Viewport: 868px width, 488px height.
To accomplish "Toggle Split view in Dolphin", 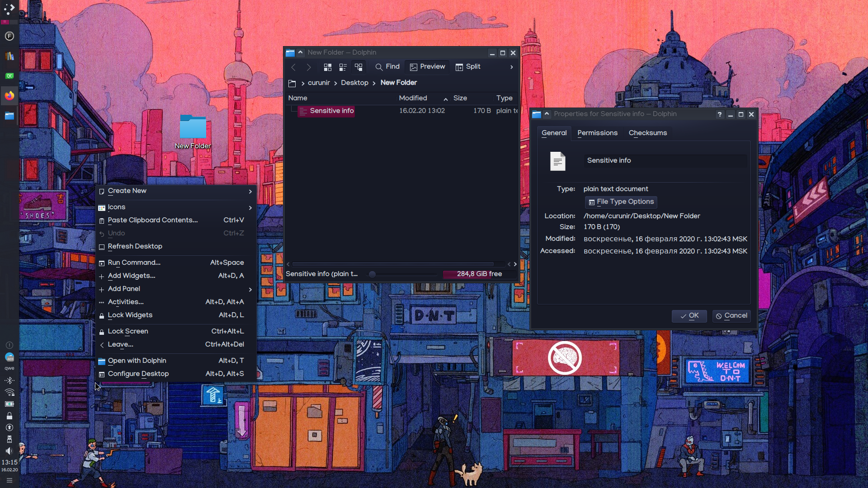I will click(x=468, y=67).
